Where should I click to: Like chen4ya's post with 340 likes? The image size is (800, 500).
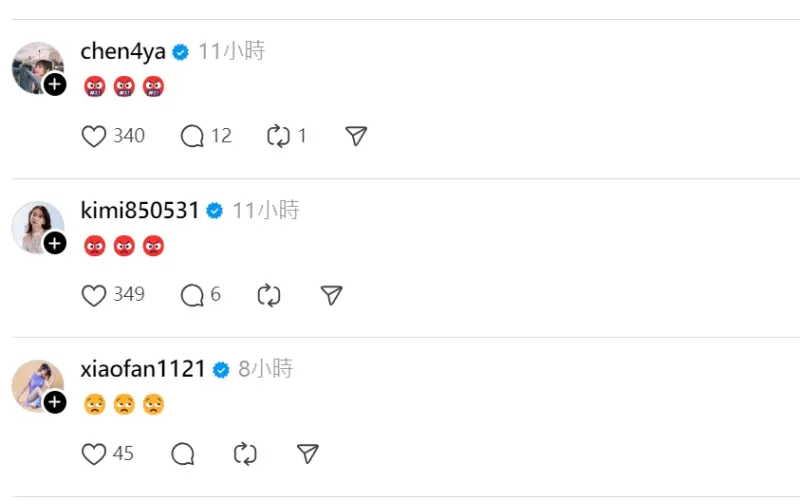pos(94,136)
